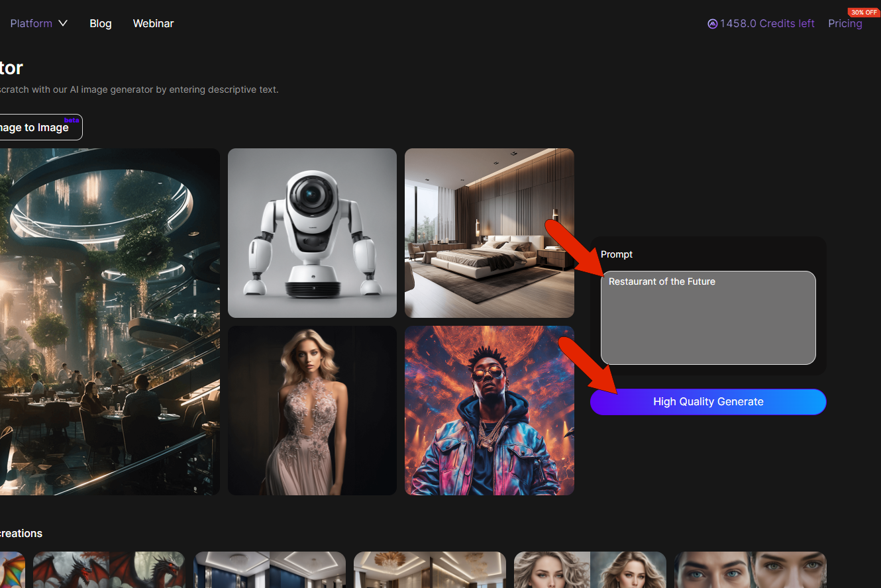This screenshot has width=881, height=588.
Task: Open the blonde woman in gown image
Action: point(312,411)
